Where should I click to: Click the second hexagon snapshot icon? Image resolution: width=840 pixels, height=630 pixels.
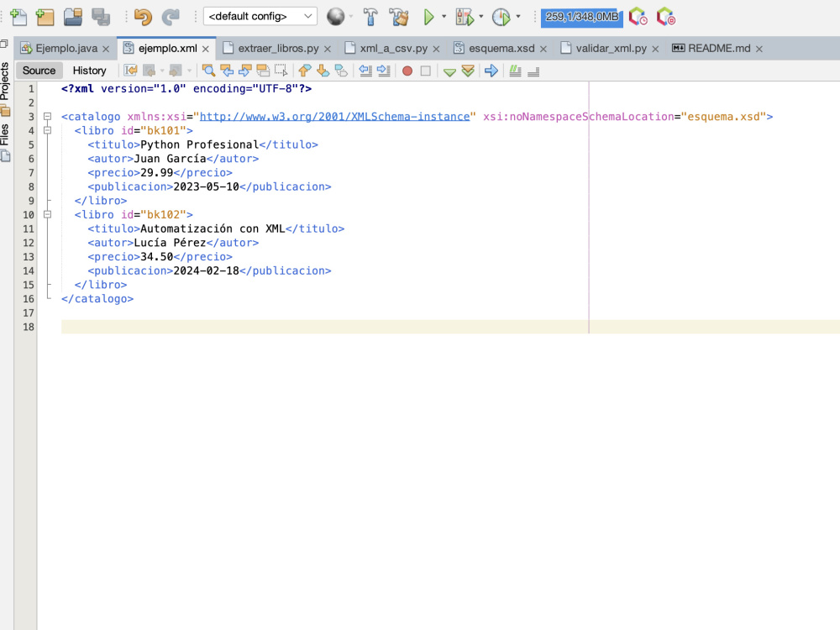tap(665, 17)
